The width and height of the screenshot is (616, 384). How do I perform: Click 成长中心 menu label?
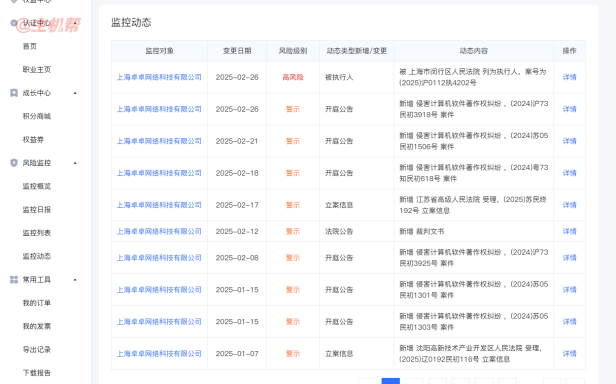click(37, 93)
